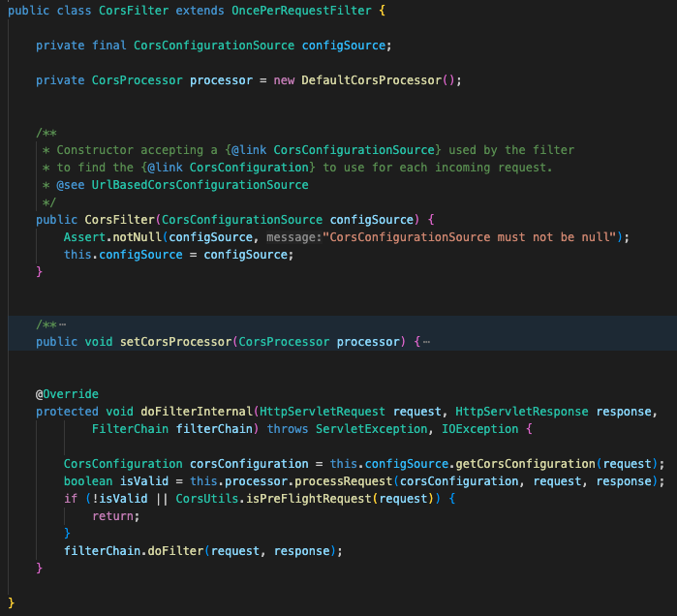677x616 pixels.
Task: Click the class name CorsFilter in declaration
Action: point(134,11)
